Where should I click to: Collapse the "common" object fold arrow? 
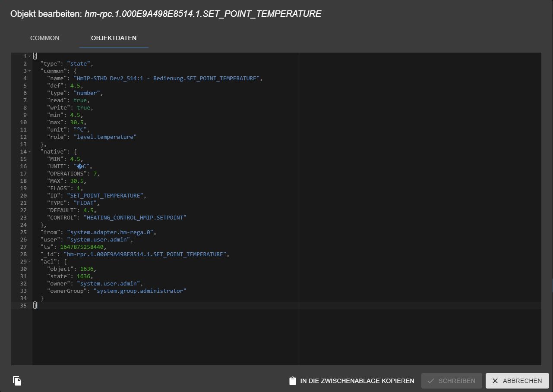pyautogui.click(x=29, y=71)
